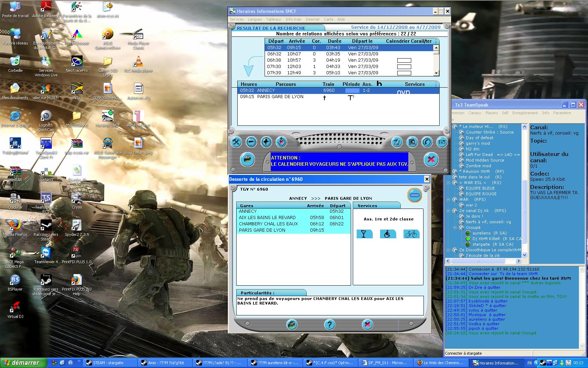Select 'Left For Dead' channel in TeamSpeak

point(492,155)
